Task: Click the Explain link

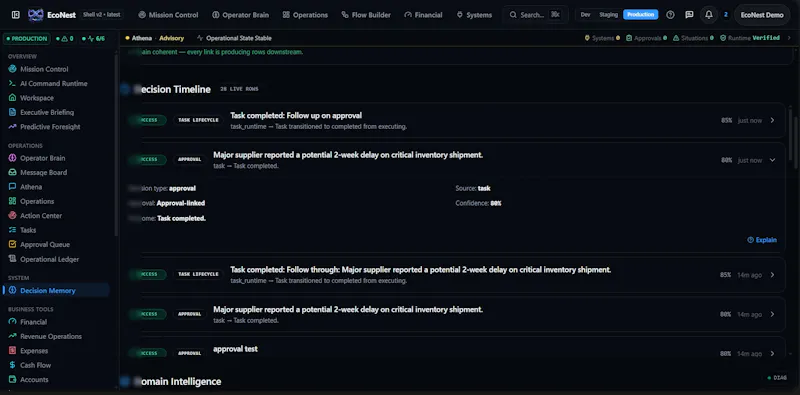Action: pos(762,240)
